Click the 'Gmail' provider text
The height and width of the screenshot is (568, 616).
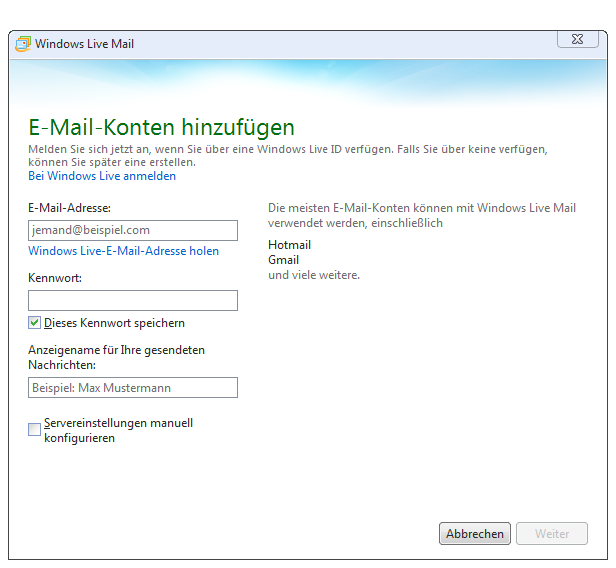tap(284, 260)
